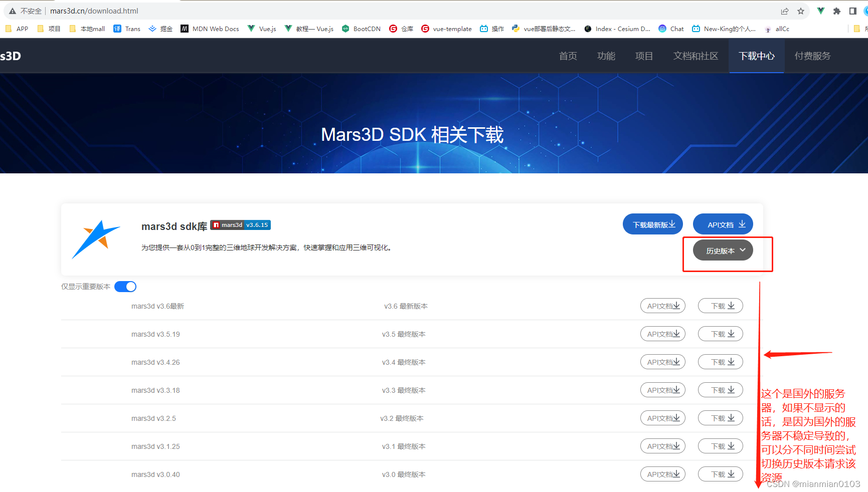Open the allCc bookmark
Screen dimensions: 868x492
click(x=777, y=29)
